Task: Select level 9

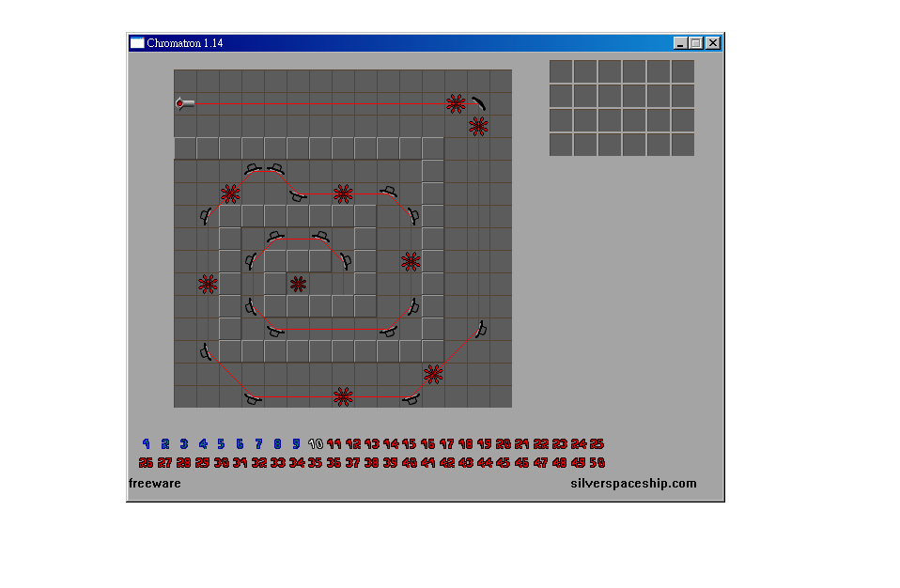Action: (x=296, y=443)
